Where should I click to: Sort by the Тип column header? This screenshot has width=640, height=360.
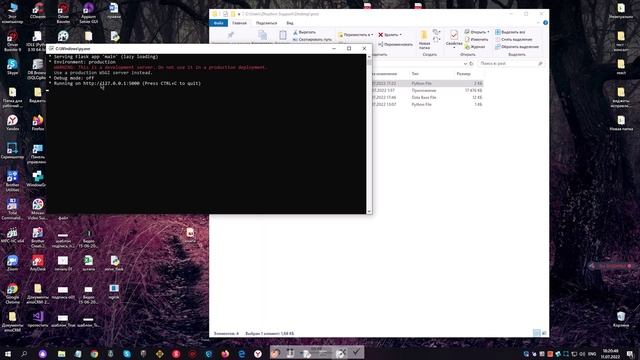click(x=415, y=74)
